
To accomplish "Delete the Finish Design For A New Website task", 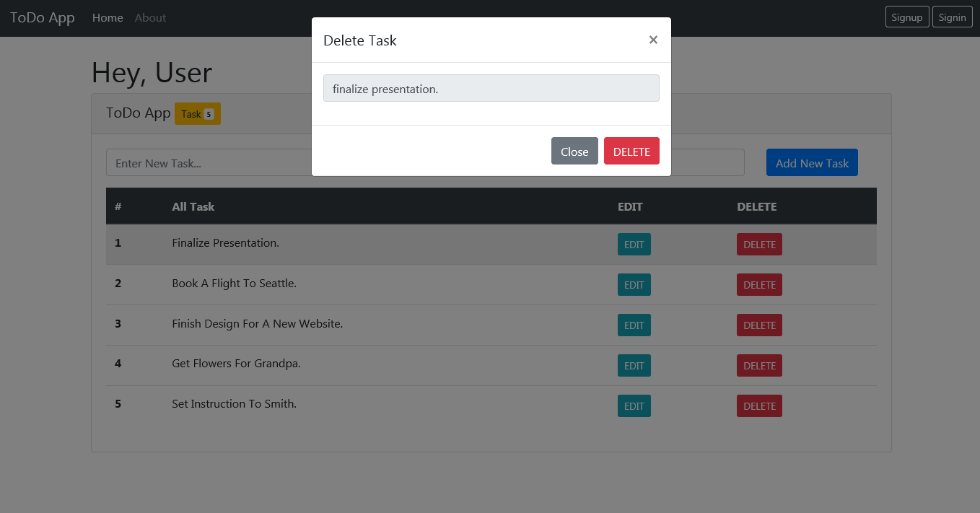I will 759,325.
